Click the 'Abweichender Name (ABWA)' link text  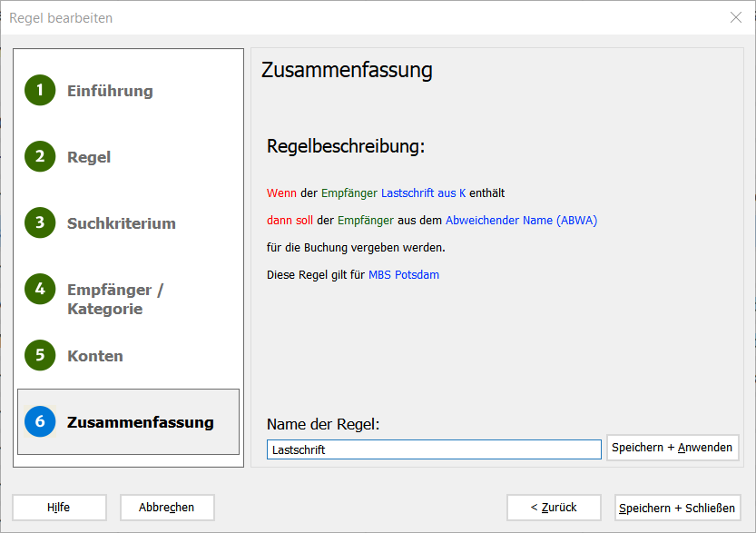(x=521, y=221)
